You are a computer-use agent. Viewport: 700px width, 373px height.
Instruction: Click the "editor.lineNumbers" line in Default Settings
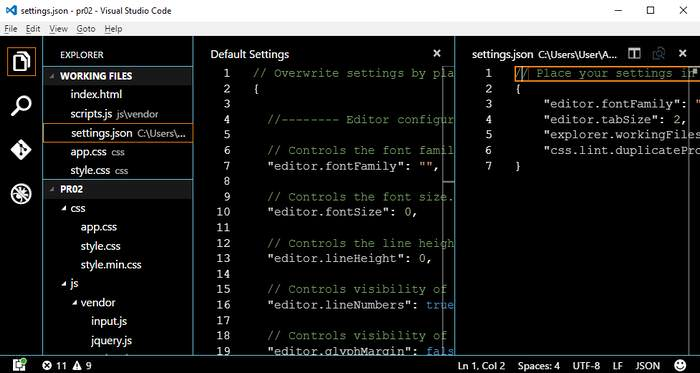(x=360, y=305)
